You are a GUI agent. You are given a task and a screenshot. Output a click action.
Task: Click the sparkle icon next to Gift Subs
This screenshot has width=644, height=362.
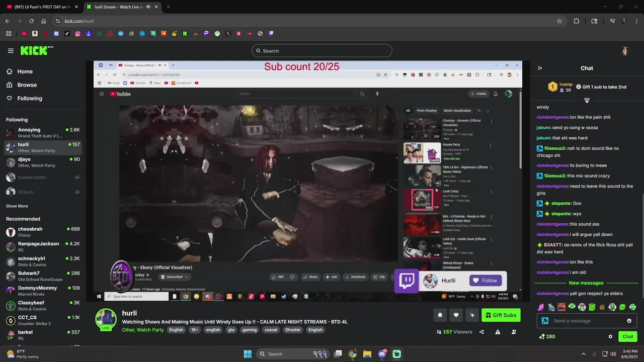(x=472, y=315)
